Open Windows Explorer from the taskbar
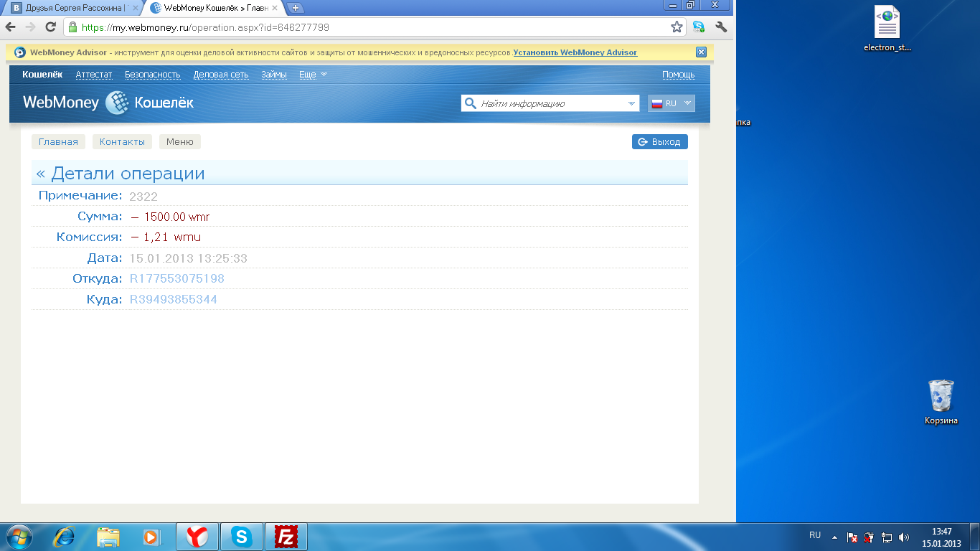This screenshot has height=551, width=980. point(108,537)
